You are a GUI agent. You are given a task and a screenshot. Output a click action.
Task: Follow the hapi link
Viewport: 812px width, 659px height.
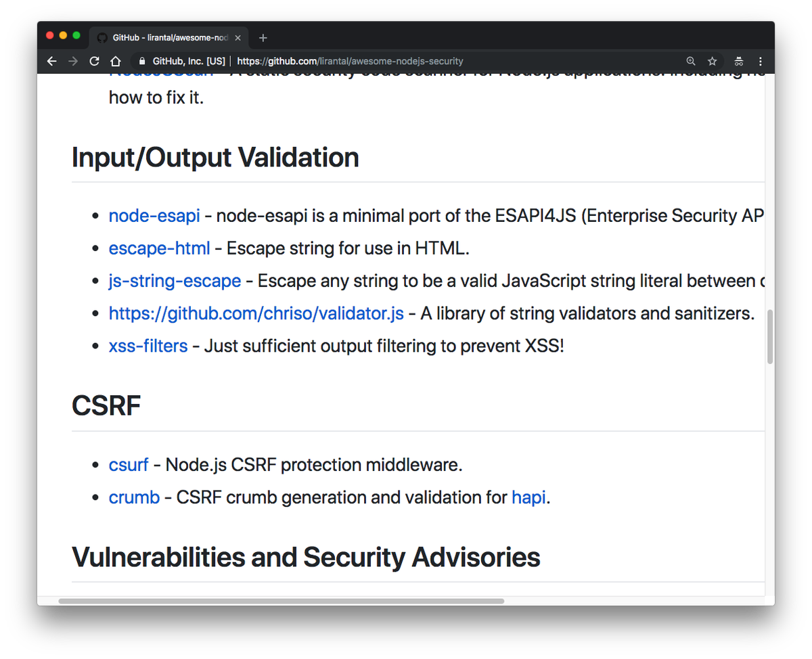528,497
